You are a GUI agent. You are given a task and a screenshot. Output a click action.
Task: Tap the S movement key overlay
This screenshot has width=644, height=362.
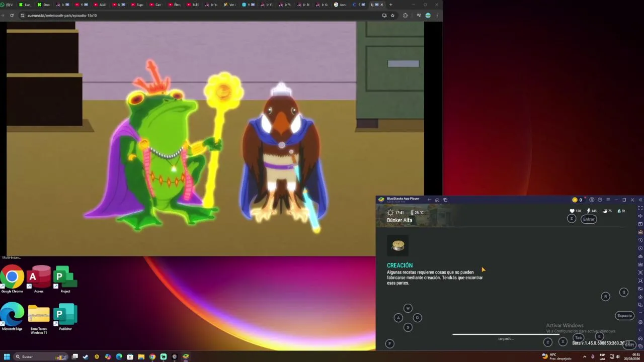pyautogui.click(x=408, y=327)
